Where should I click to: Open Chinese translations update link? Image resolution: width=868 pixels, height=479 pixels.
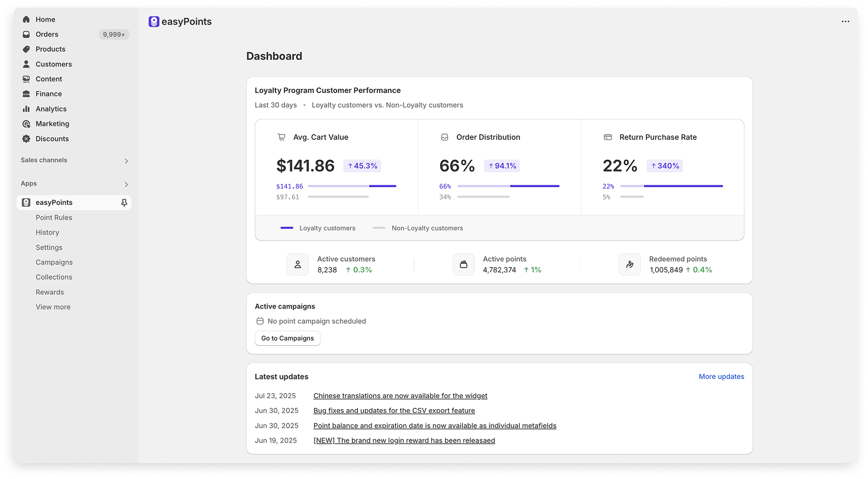400,396
